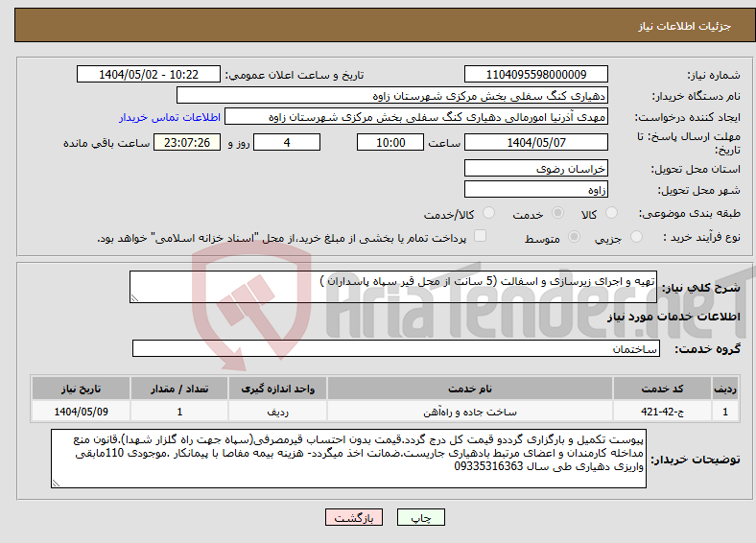Click the نام خدمت column header
Image resolution: width=756 pixels, height=543 pixels.
(470, 389)
